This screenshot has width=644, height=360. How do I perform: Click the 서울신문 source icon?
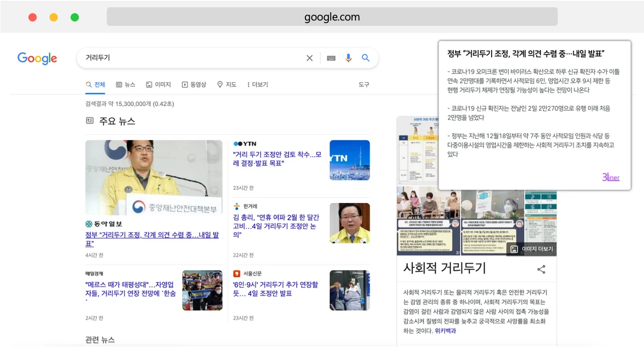click(236, 273)
